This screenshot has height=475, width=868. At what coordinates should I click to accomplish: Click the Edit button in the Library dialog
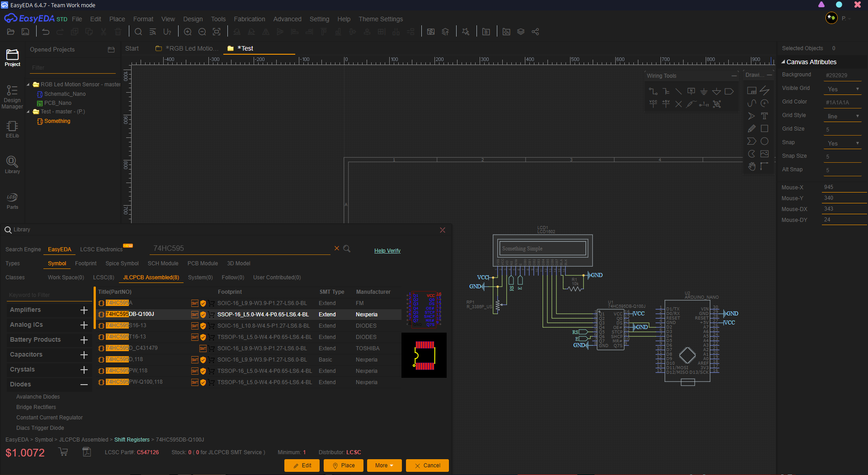302,466
